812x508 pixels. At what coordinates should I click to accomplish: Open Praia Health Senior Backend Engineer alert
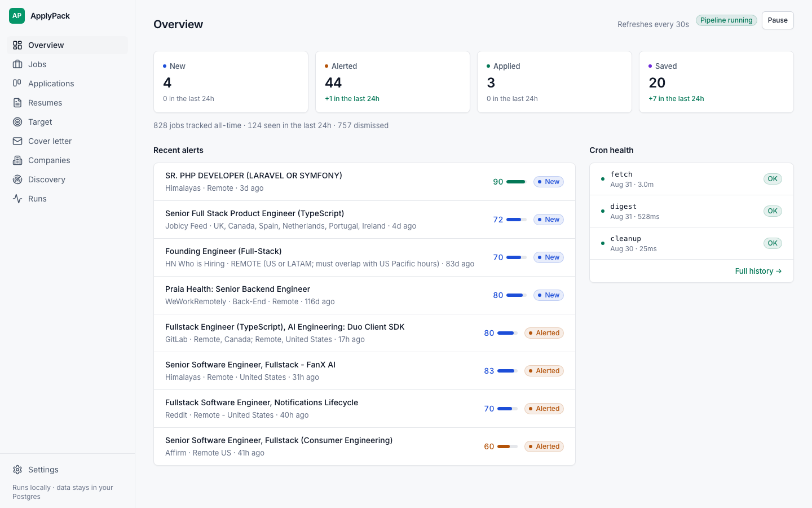point(364,295)
